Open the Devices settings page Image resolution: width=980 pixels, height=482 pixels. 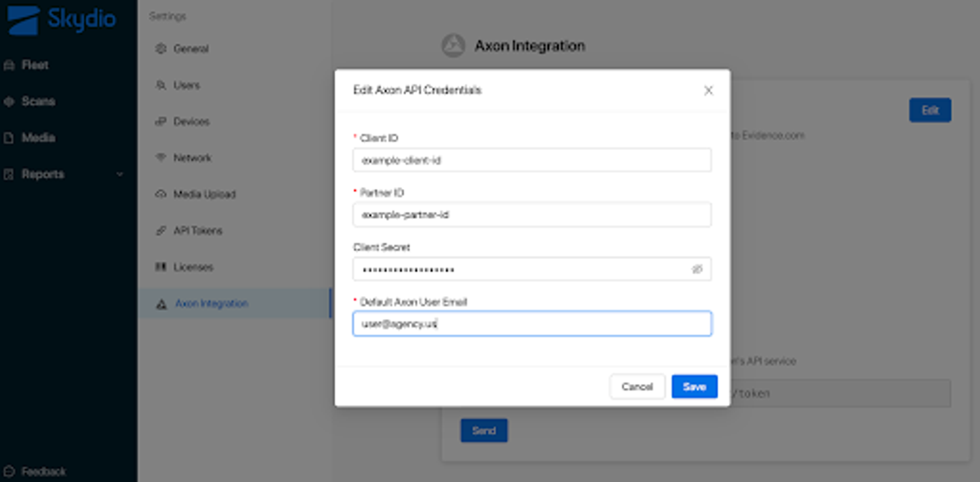pos(191,122)
